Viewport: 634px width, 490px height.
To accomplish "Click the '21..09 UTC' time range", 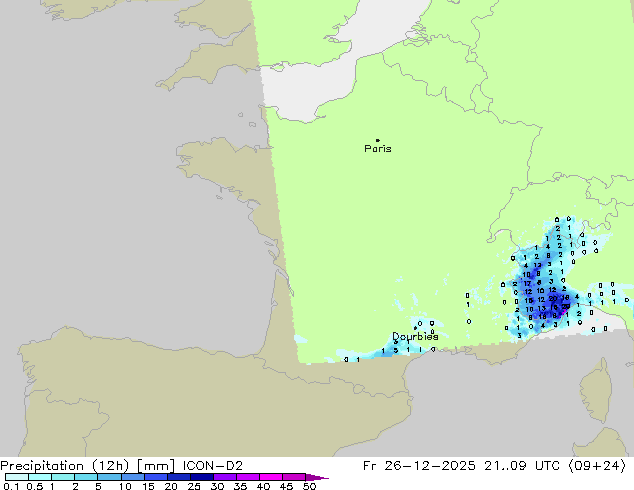I will point(522,466).
